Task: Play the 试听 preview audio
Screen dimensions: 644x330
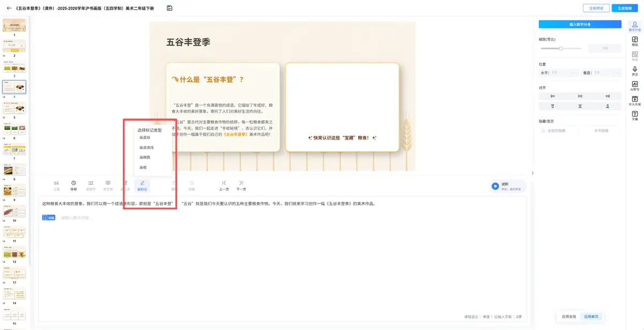Action: (x=495, y=186)
